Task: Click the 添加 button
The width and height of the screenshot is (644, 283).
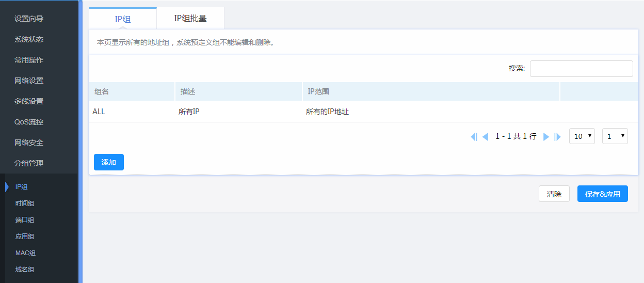Action: pyautogui.click(x=109, y=162)
